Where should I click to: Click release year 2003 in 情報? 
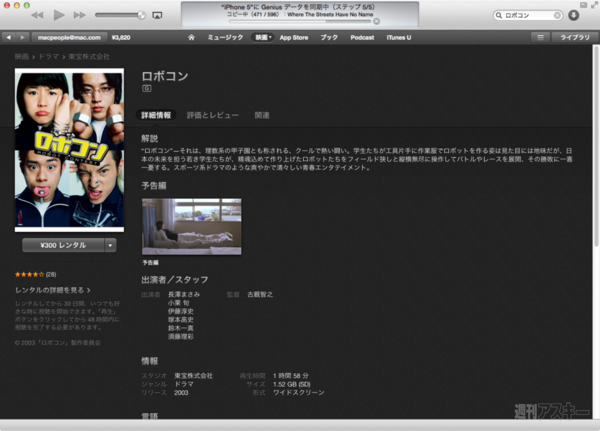[181, 393]
